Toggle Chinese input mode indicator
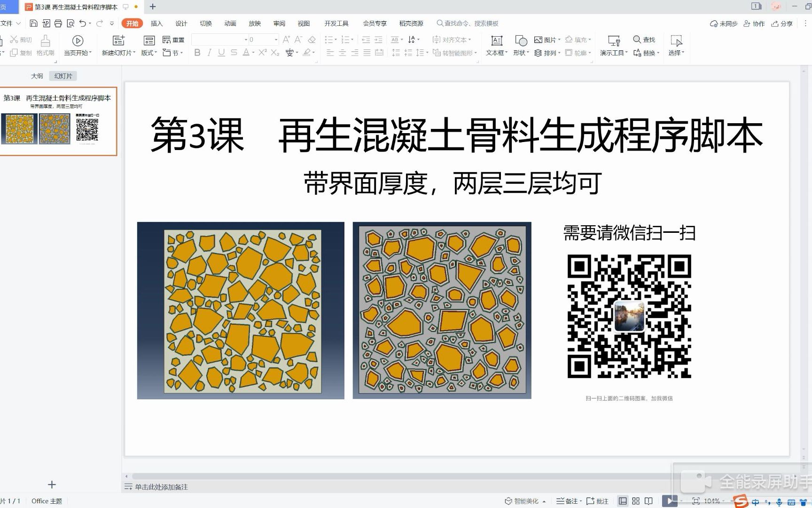 (755, 502)
